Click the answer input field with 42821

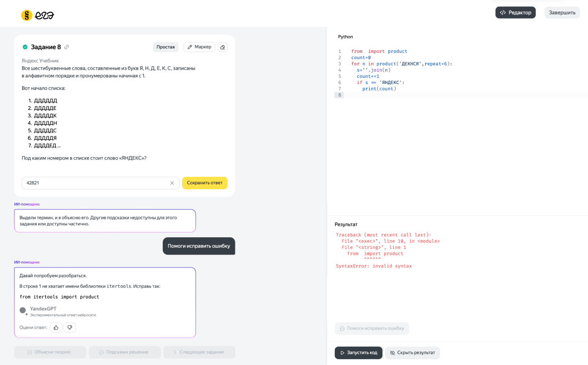(100, 183)
